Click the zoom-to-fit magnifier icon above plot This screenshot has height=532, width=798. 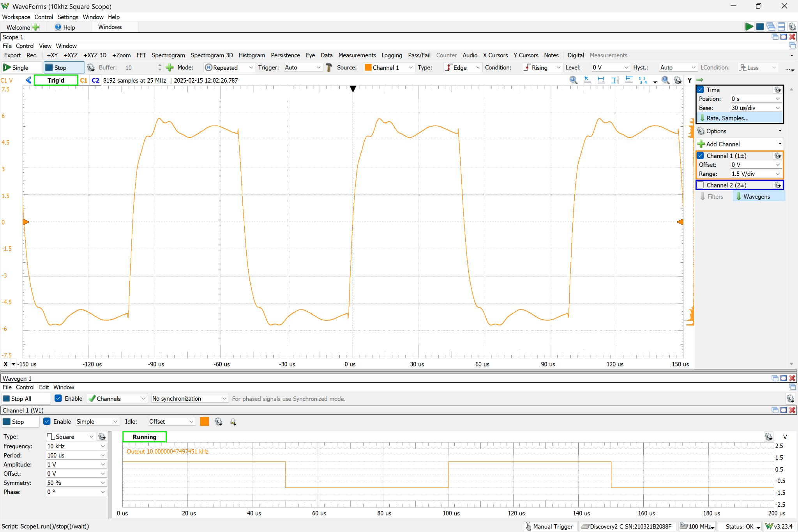666,80
